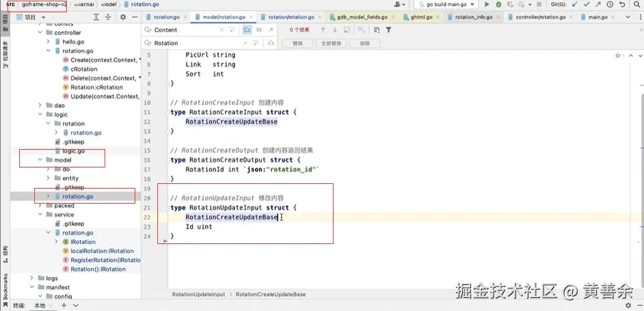Hide the Project tool window
The width and height of the screenshot is (644, 311).
pyautogui.click(x=135, y=17)
